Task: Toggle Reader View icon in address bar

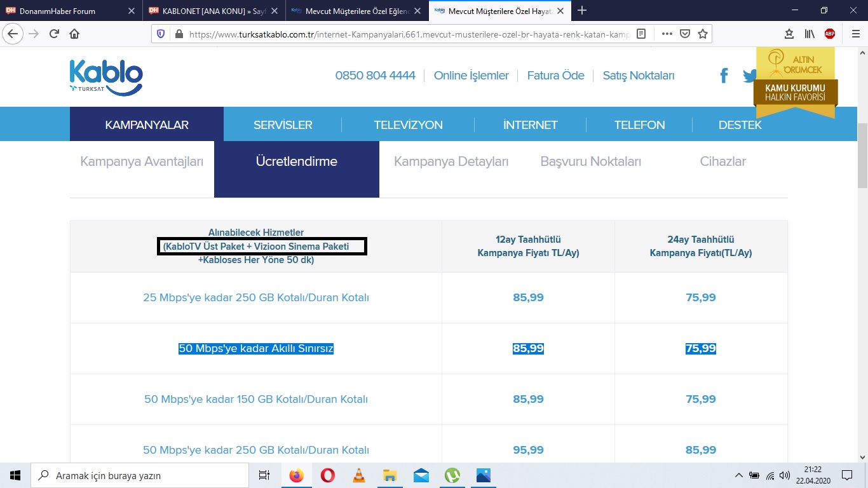Action: point(642,34)
